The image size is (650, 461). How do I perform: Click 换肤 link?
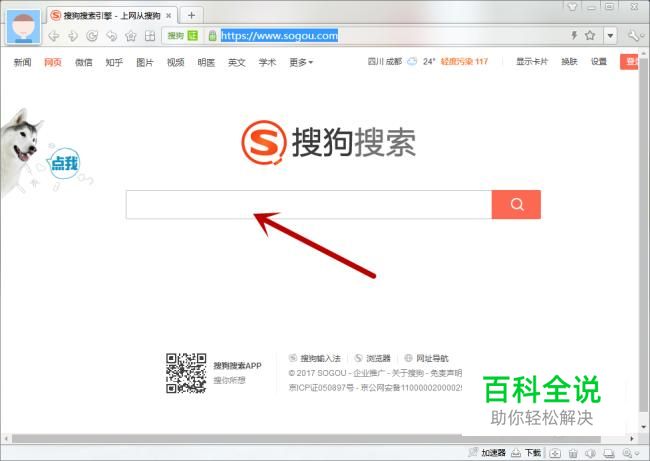tap(569, 61)
